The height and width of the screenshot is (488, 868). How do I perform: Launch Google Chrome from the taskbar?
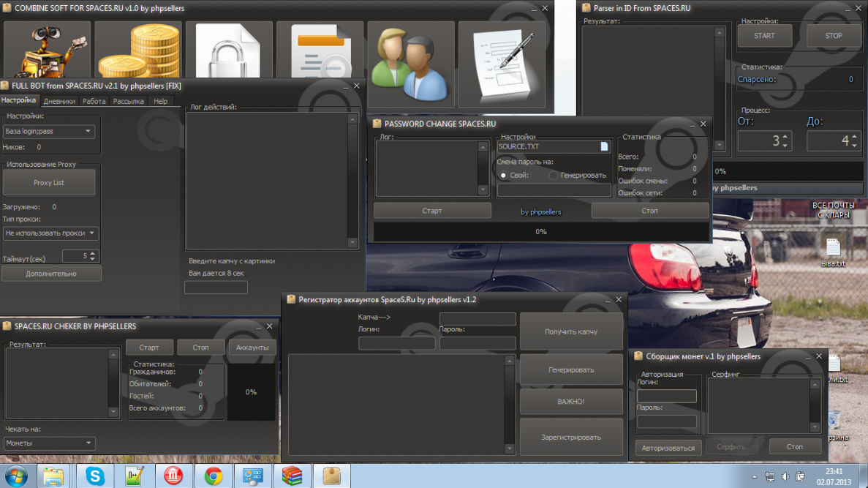tap(214, 476)
